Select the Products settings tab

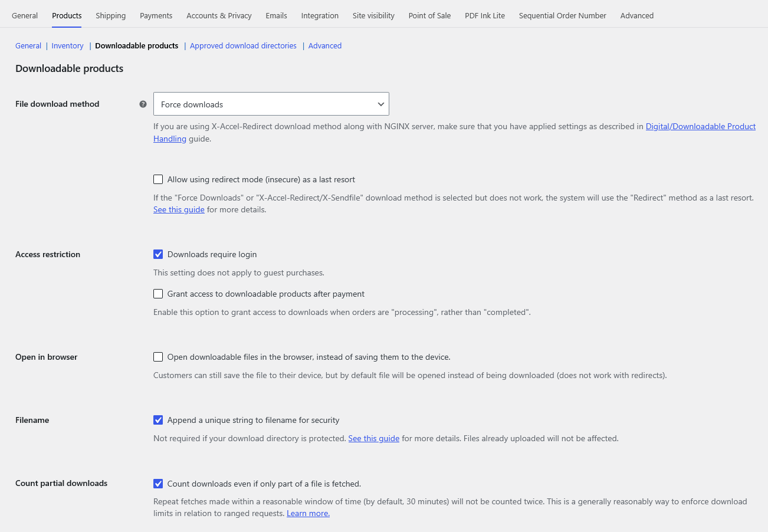[67, 15]
